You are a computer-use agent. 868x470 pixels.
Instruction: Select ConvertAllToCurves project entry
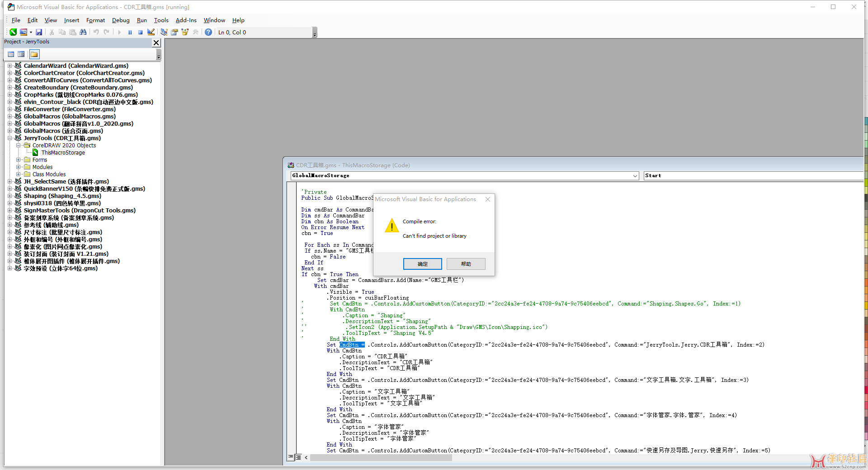point(88,80)
